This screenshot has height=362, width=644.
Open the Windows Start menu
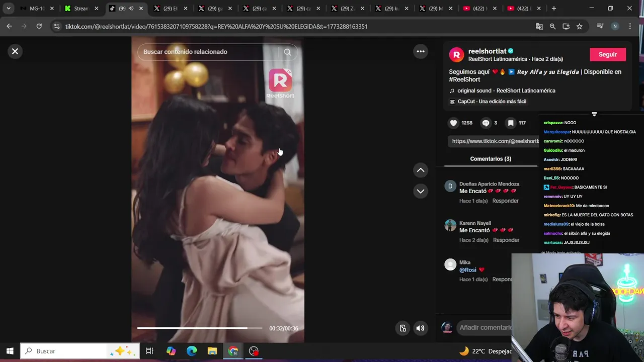click(10, 351)
